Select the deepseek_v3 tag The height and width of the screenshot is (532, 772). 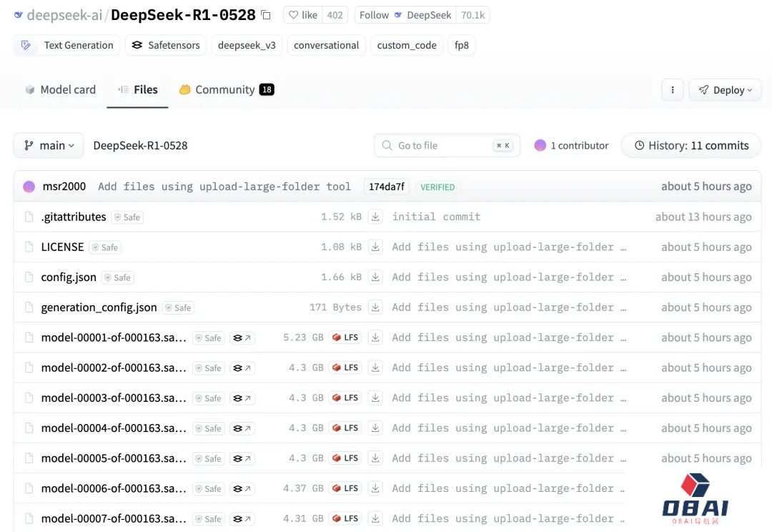pos(247,45)
